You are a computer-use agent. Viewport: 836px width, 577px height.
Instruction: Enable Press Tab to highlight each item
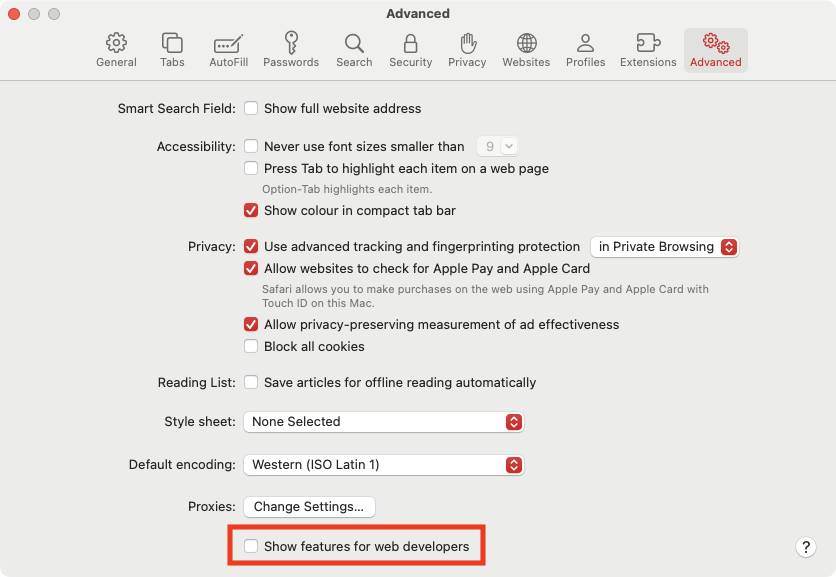pos(251,169)
